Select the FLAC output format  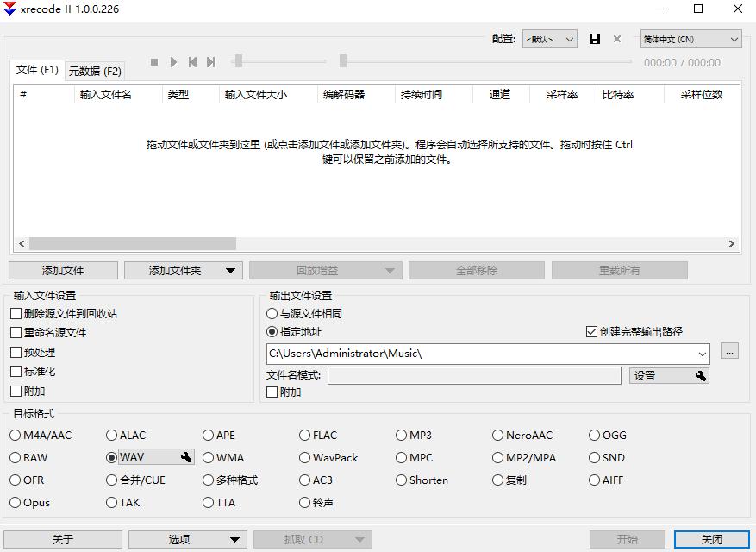point(305,435)
